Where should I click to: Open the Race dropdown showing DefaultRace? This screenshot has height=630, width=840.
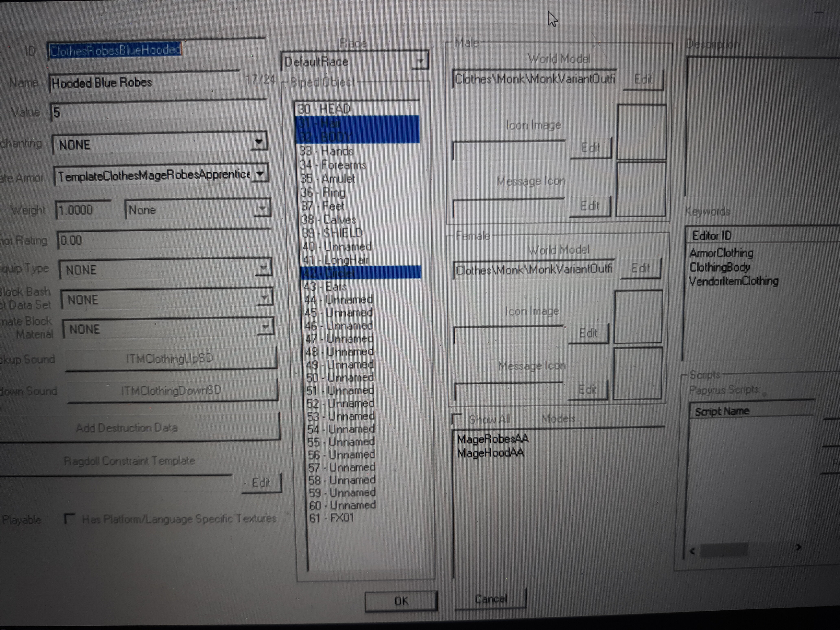click(x=355, y=61)
